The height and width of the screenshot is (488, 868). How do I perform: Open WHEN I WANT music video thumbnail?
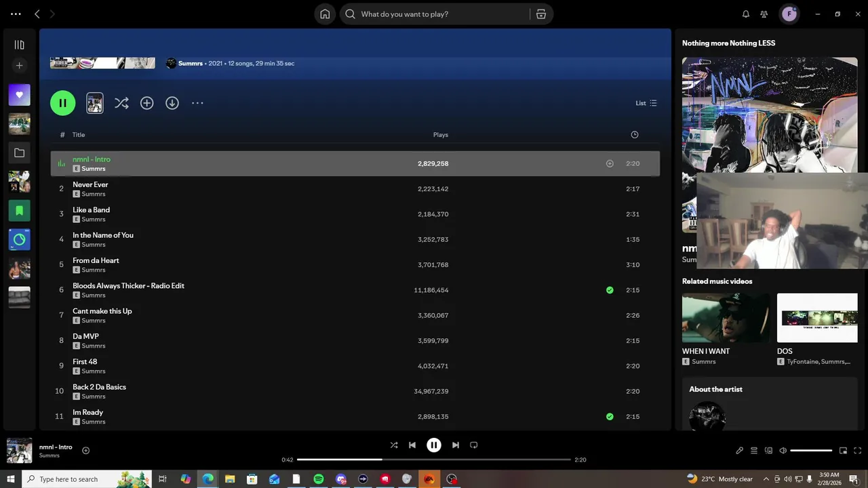pyautogui.click(x=726, y=318)
